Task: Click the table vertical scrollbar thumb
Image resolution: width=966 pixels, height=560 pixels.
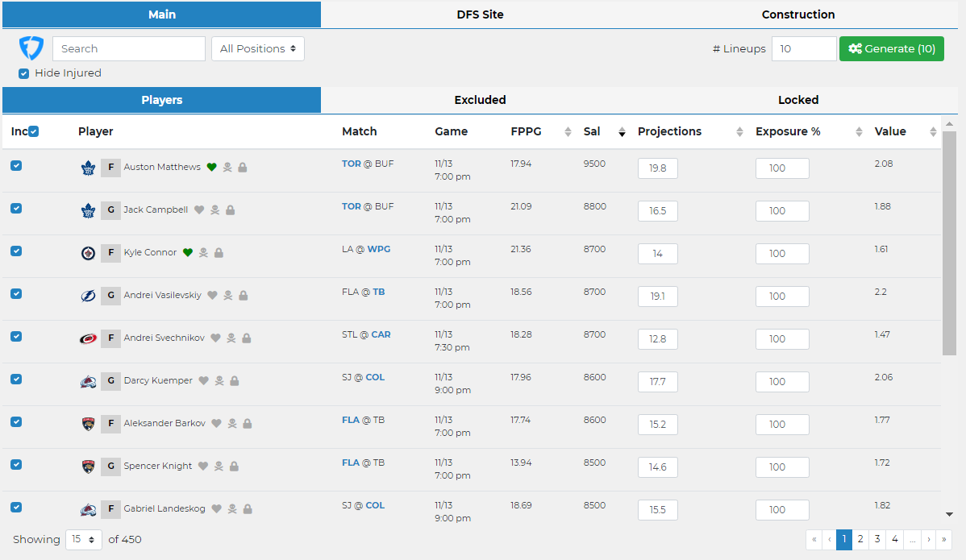Action: click(x=949, y=242)
